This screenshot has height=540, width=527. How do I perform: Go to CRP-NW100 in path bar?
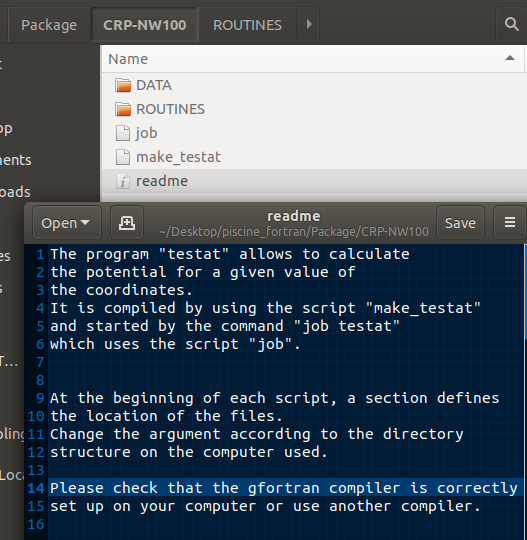pyautogui.click(x=145, y=25)
